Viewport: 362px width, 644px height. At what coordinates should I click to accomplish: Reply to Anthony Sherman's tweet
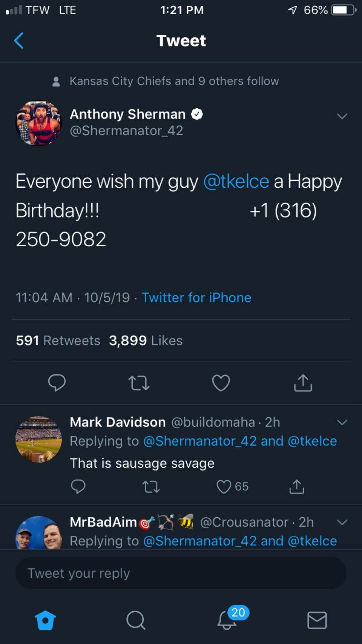[x=57, y=383]
